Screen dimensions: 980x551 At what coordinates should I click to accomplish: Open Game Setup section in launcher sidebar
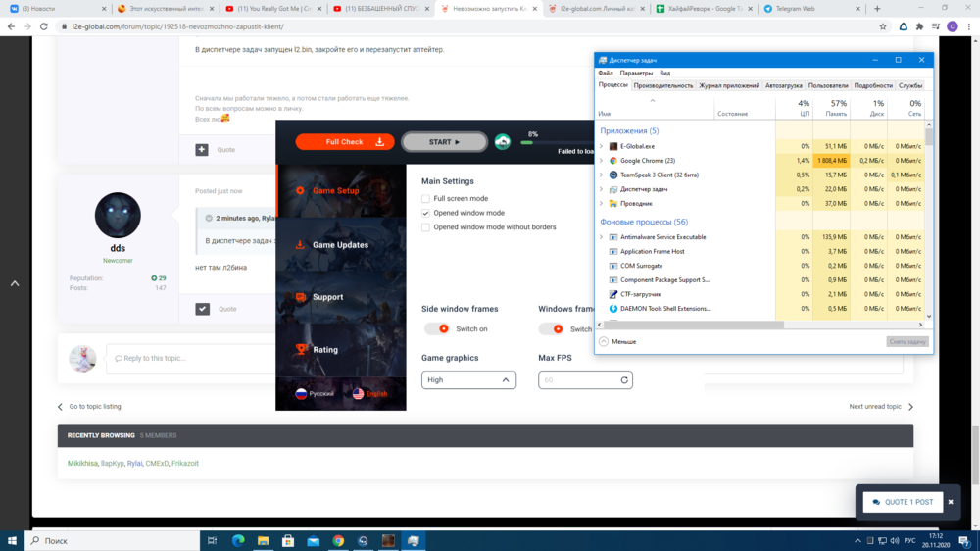(x=335, y=191)
